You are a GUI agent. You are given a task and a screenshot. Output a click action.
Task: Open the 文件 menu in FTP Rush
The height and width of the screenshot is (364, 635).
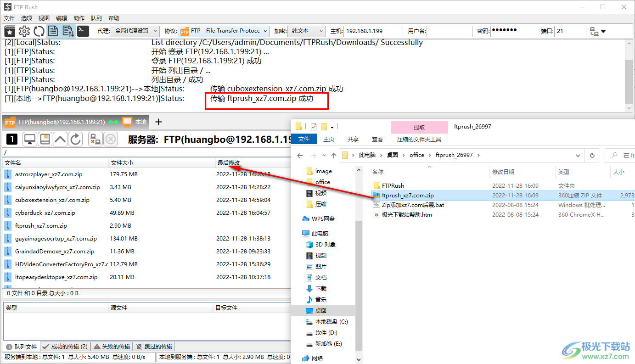[x=10, y=18]
